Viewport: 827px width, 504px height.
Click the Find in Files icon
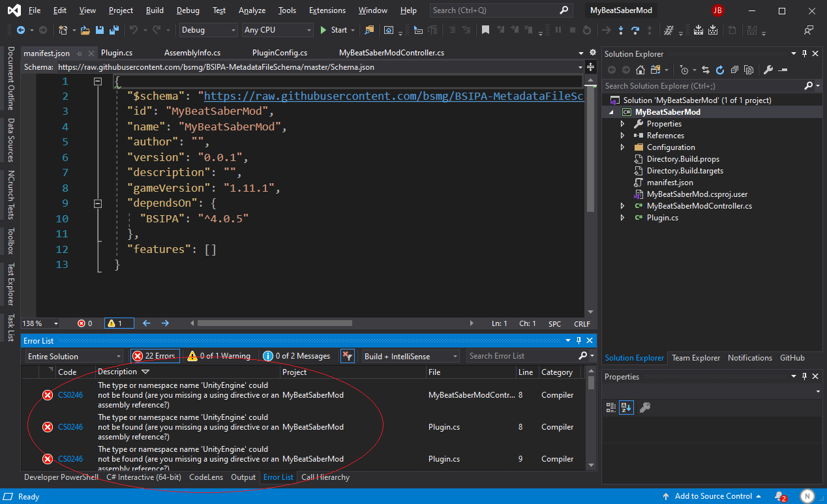click(x=369, y=30)
